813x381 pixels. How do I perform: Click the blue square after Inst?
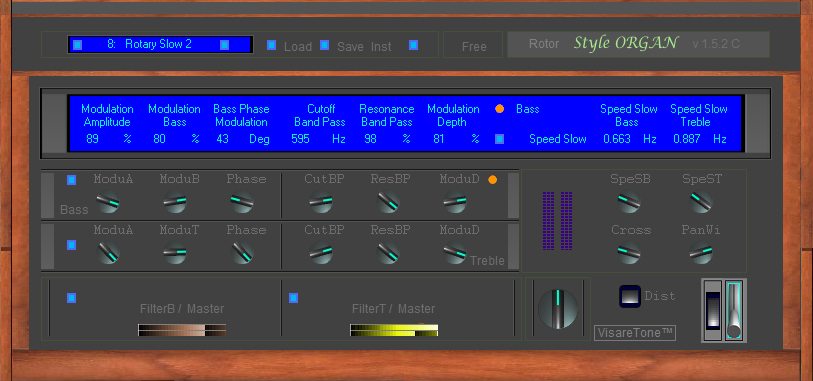(x=413, y=45)
